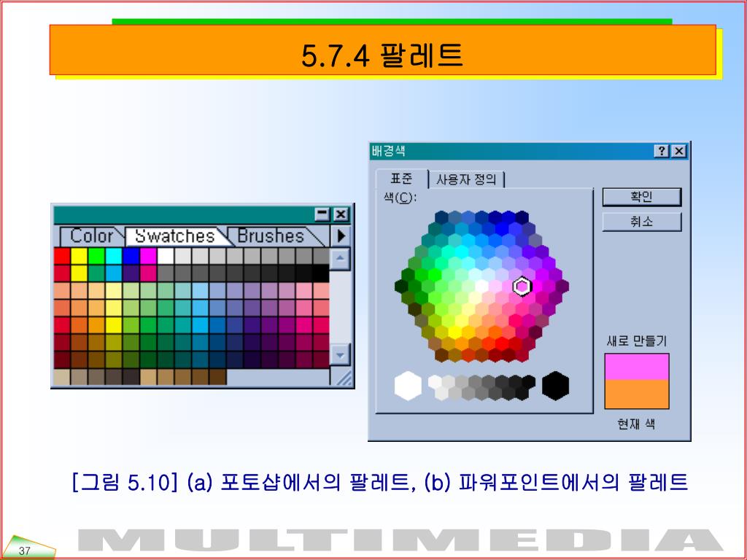This screenshot has height=560, width=747.
Task: Click the help question mark button
Action: point(661,152)
